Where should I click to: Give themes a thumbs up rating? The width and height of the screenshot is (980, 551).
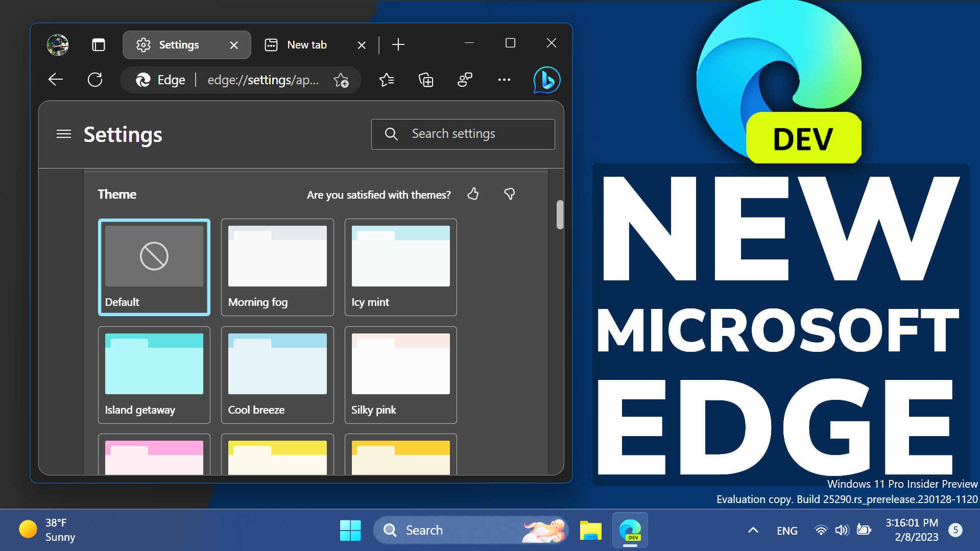point(472,194)
